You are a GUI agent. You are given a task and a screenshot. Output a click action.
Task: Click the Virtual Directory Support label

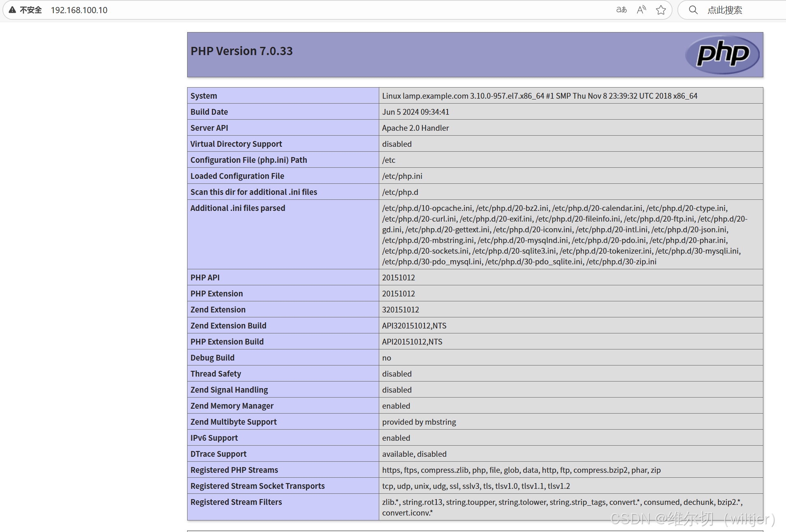coord(236,144)
